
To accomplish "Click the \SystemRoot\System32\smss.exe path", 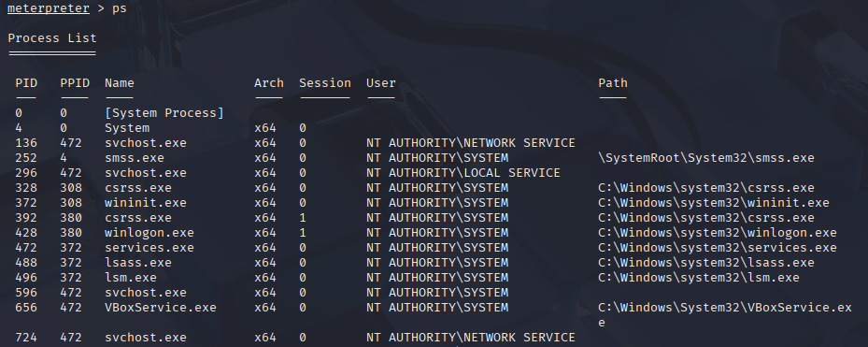I will (x=705, y=158).
